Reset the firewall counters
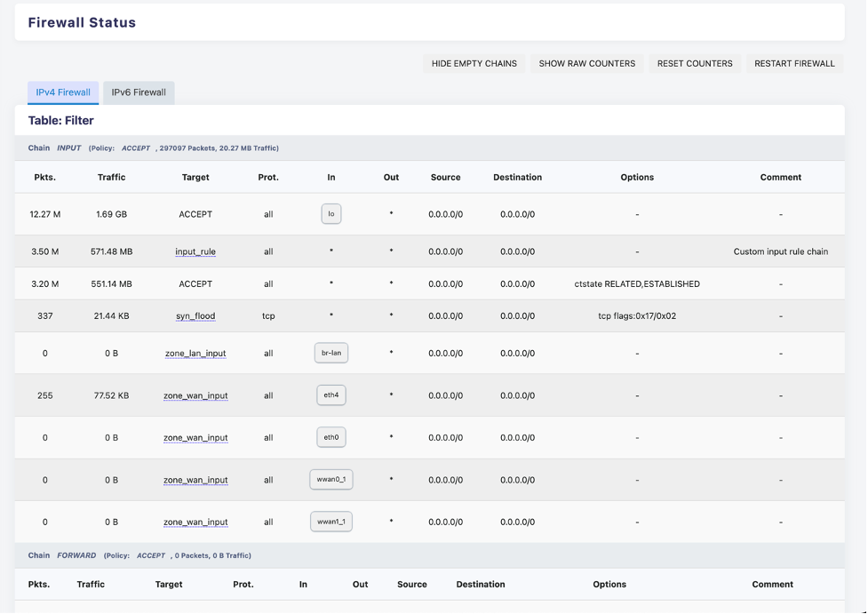 [694, 63]
